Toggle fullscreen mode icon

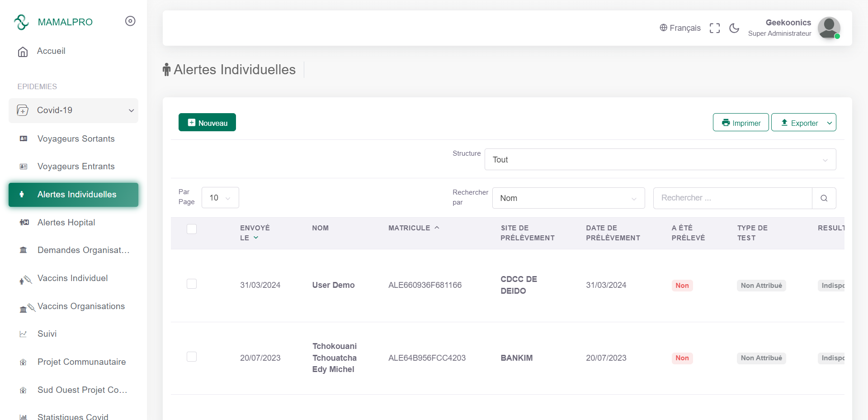[715, 28]
